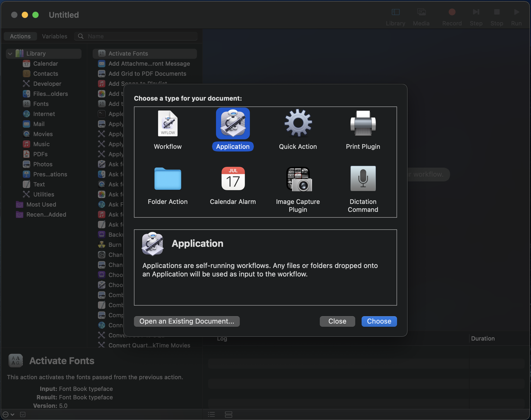Select the Workflow document type icon
This screenshot has width=531, height=420.
[168, 123]
